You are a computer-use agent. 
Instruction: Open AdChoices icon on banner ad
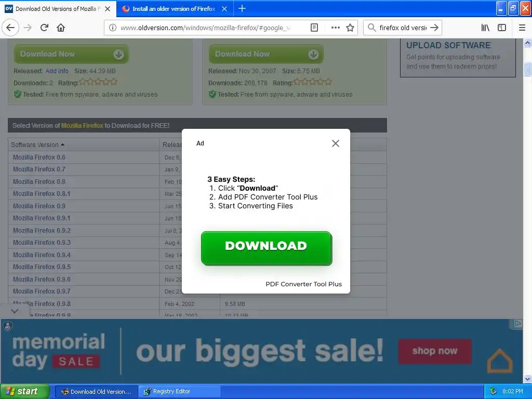517,324
